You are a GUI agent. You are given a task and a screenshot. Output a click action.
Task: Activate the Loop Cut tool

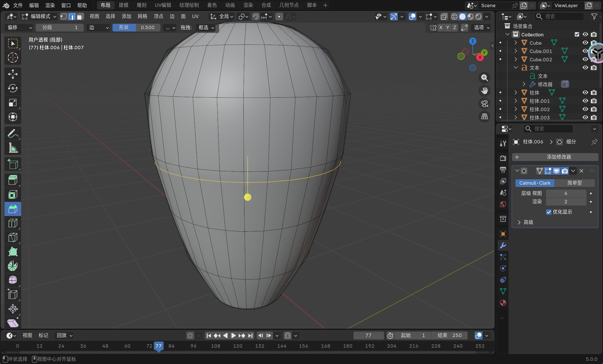tap(13, 223)
